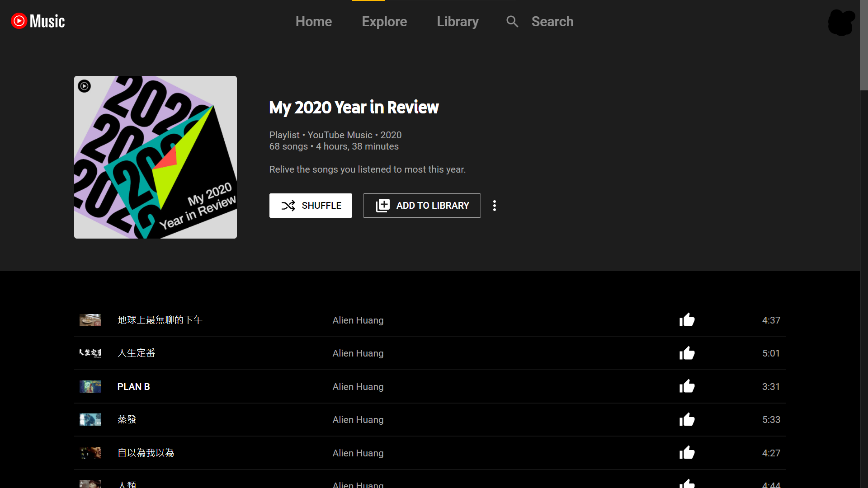Open Alien Huang artist in 蒸發 row

coord(358,420)
